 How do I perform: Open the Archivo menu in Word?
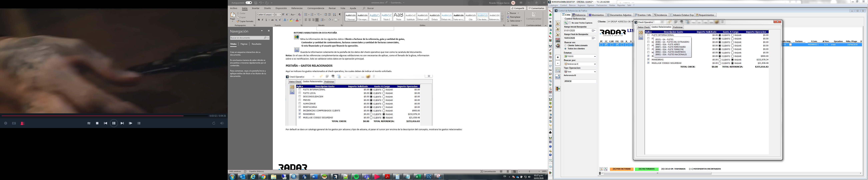pyautogui.click(x=234, y=8)
